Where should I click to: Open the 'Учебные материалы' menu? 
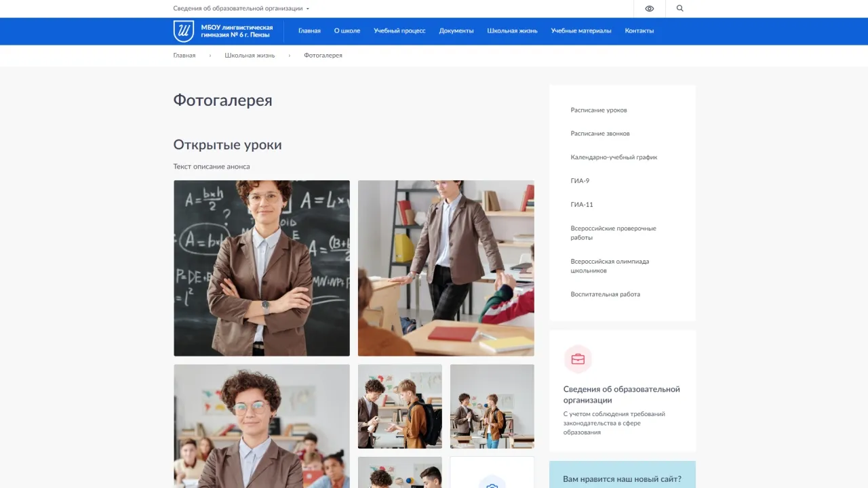[x=581, y=31]
